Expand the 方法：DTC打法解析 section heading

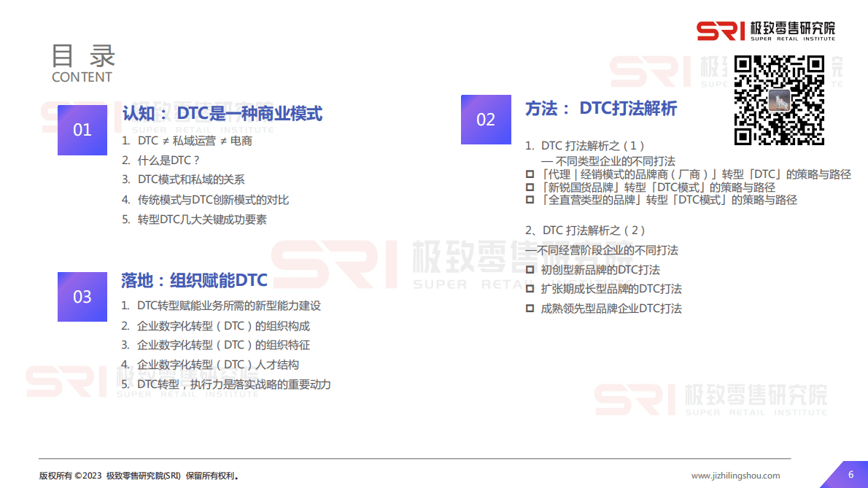point(600,109)
